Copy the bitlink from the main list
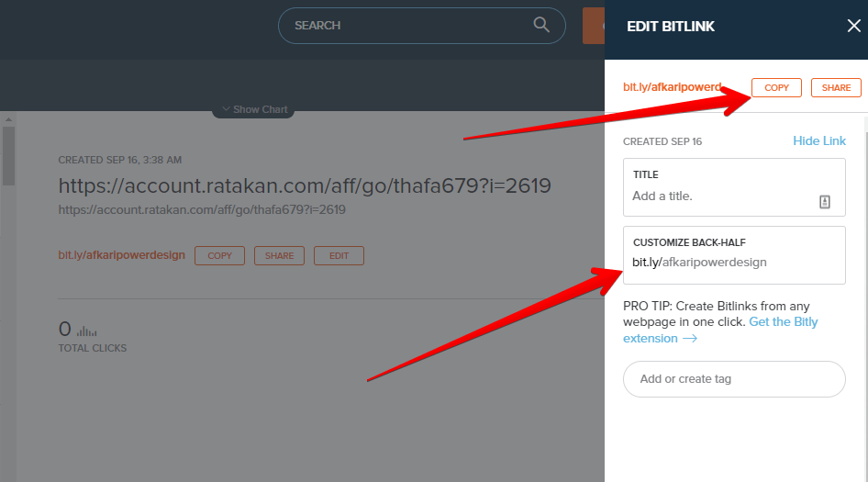The width and height of the screenshot is (868, 482). pos(219,256)
